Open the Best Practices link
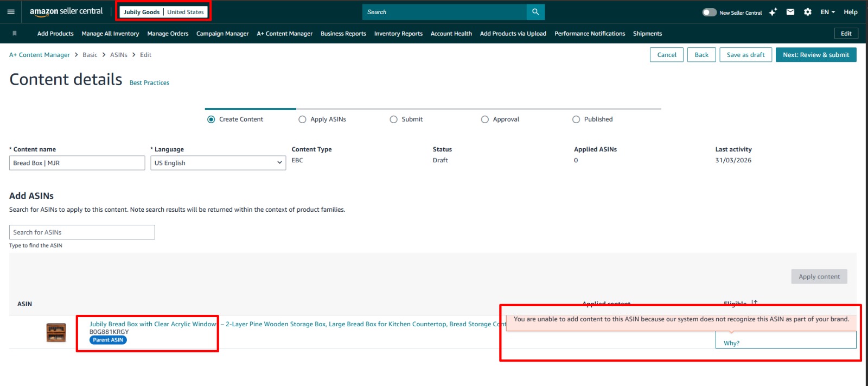This screenshot has width=868, height=386. coord(149,83)
